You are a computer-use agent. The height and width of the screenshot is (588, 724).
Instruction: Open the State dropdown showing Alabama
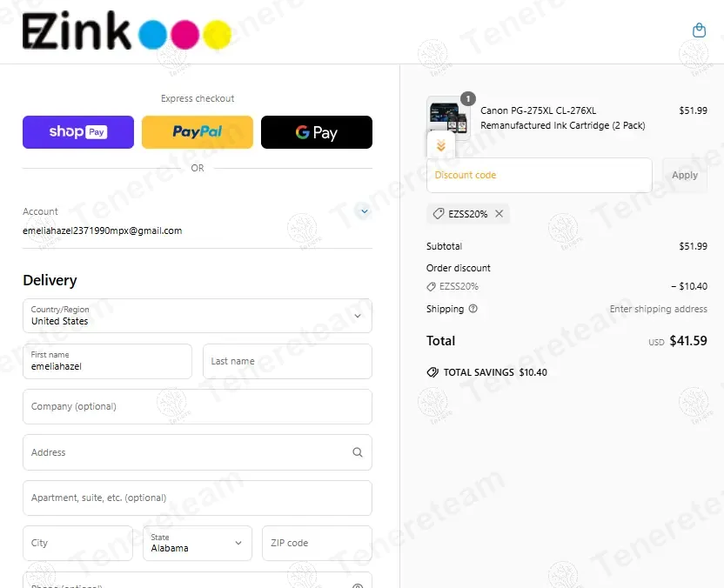pos(198,544)
